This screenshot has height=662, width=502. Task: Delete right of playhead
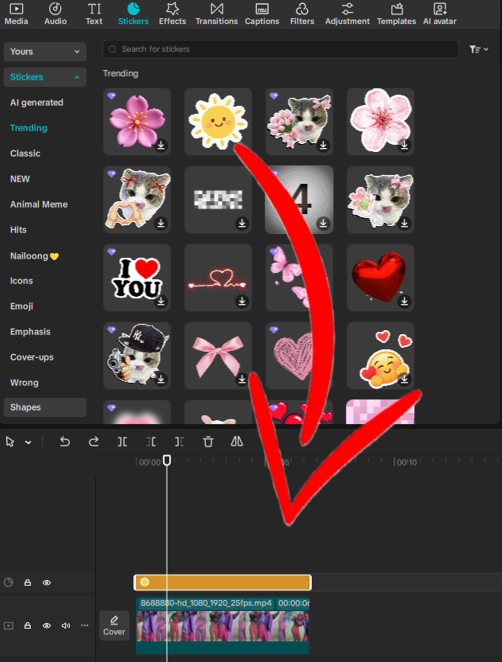[x=179, y=442]
